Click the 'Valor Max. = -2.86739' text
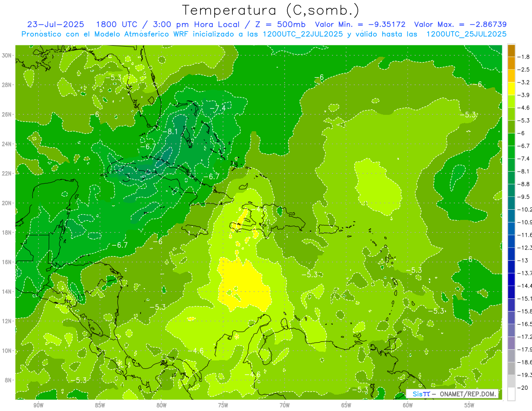532x411 pixels. tap(460, 24)
